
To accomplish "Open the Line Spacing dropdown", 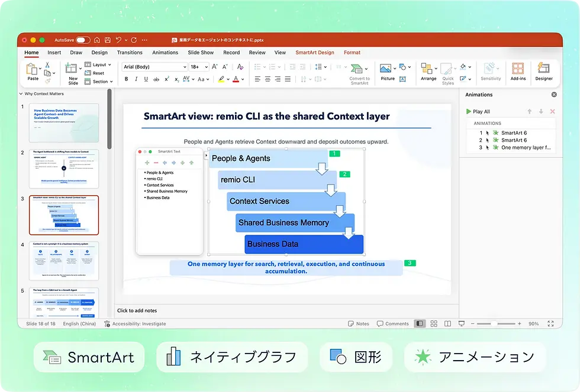I will point(321,67).
